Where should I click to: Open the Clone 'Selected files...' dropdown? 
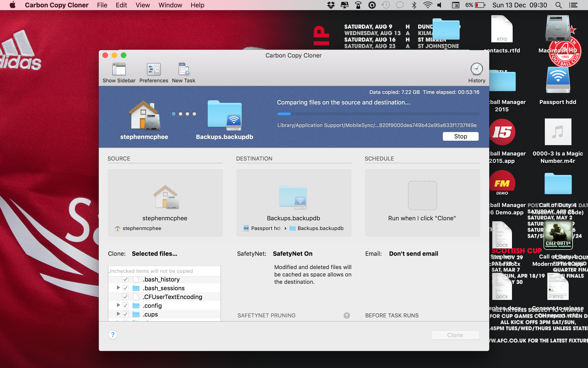(155, 254)
